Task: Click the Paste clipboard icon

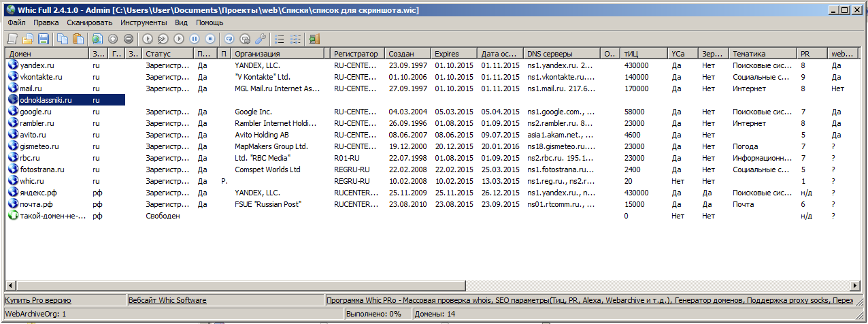Action: point(78,39)
